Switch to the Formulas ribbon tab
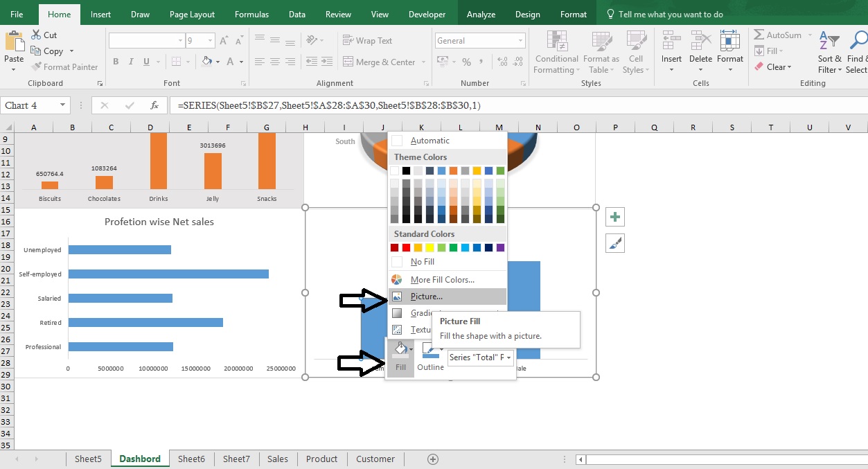Image resolution: width=868 pixels, height=469 pixels. pyautogui.click(x=251, y=14)
